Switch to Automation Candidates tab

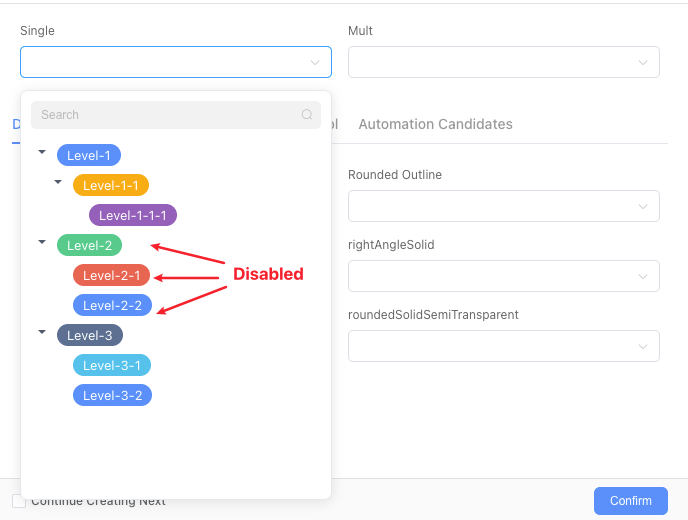[435, 124]
